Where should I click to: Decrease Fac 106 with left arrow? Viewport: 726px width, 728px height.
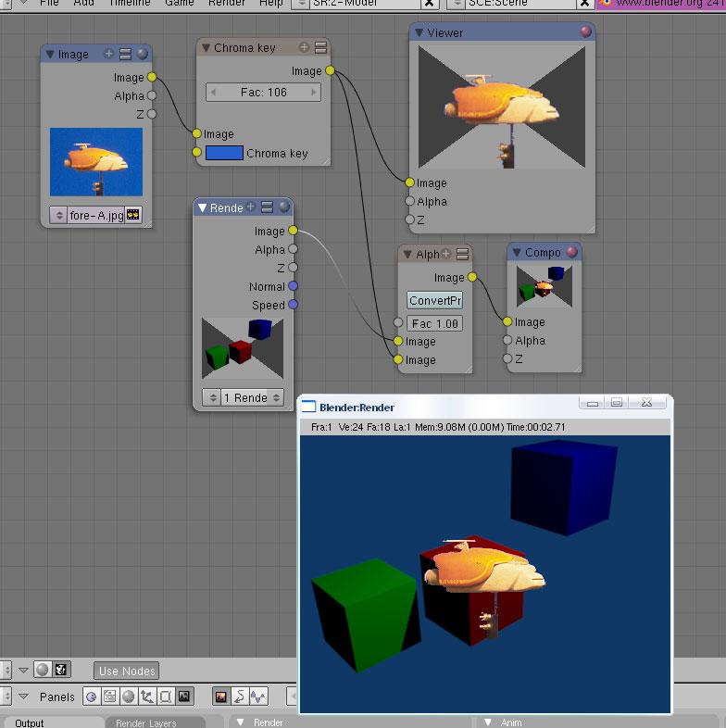213,92
